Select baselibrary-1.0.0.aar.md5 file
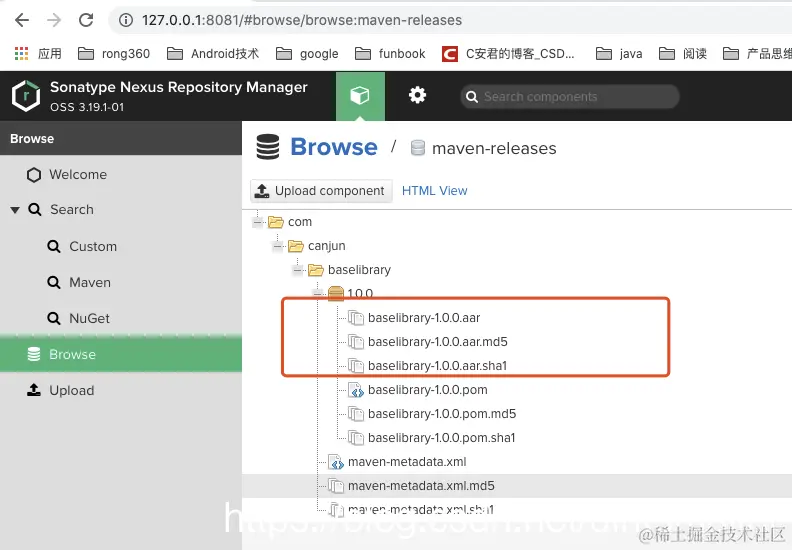The height and width of the screenshot is (550, 792). click(437, 342)
